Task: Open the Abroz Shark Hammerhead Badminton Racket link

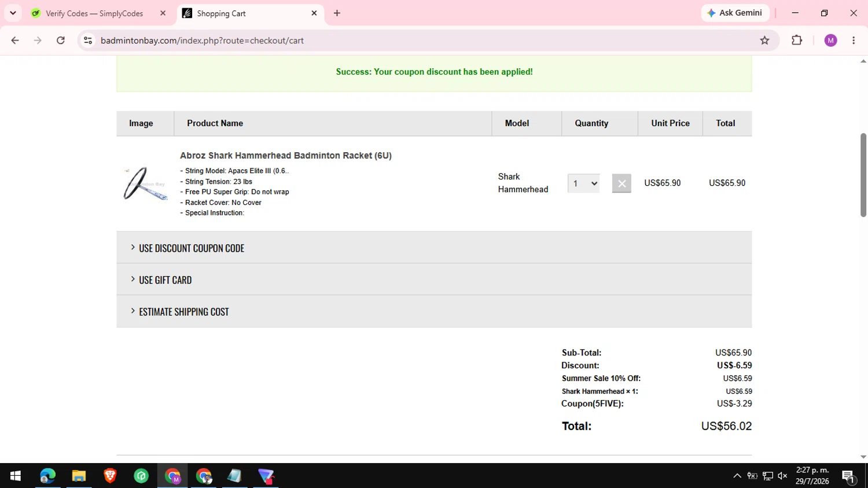Action: point(286,156)
